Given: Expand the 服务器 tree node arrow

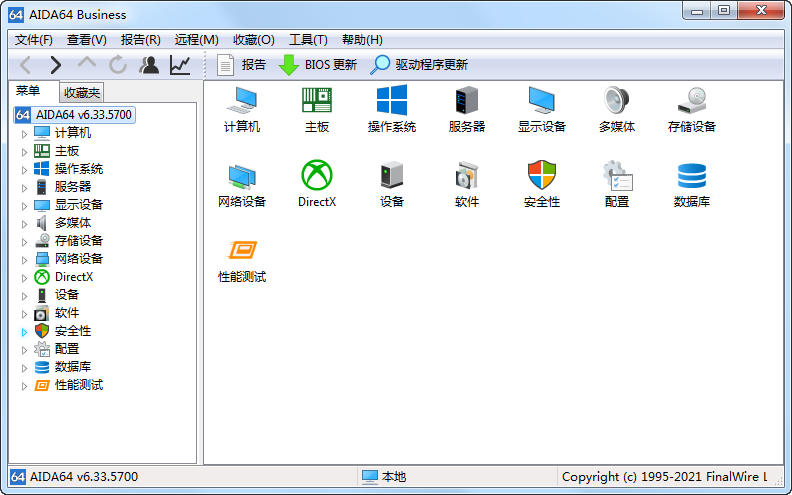Looking at the screenshot, I should (x=24, y=188).
